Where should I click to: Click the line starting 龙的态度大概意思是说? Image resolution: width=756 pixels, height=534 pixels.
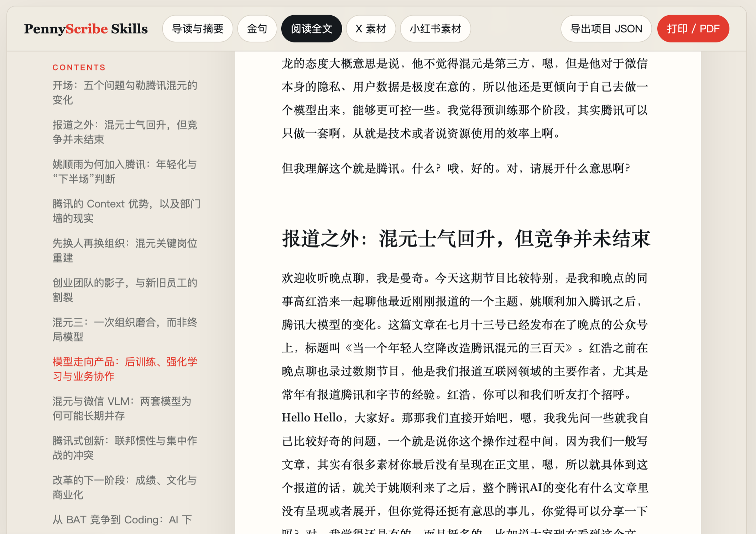point(465,64)
